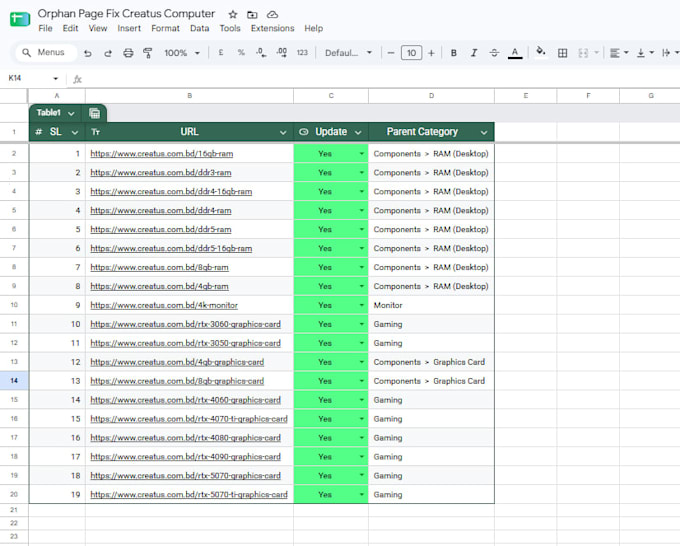Open the text colour picker

pyautogui.click(x=515, y=53)
